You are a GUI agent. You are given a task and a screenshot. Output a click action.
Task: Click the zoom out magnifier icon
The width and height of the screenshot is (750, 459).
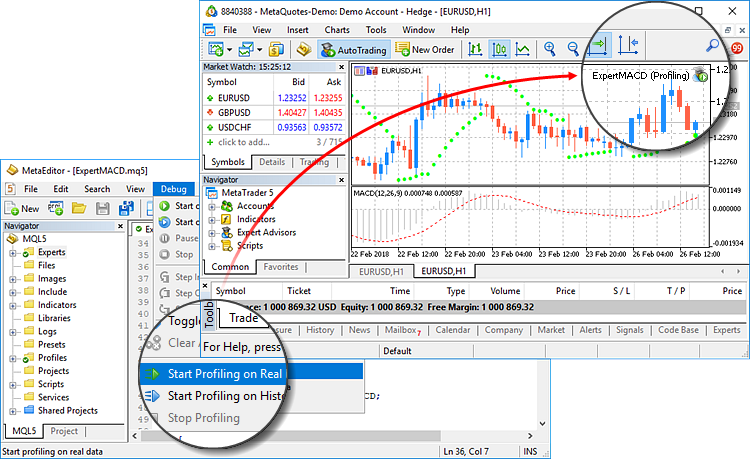coord(573,49)
